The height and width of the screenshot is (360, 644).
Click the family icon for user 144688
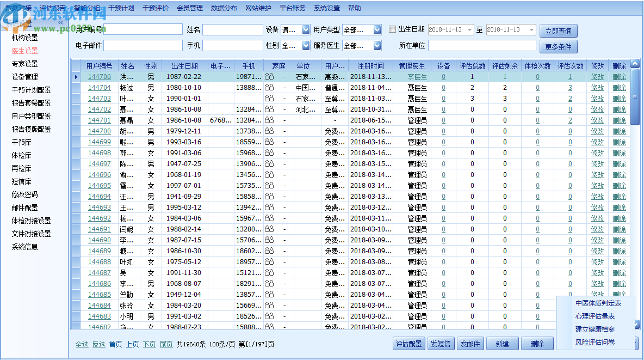pos(269,262)
